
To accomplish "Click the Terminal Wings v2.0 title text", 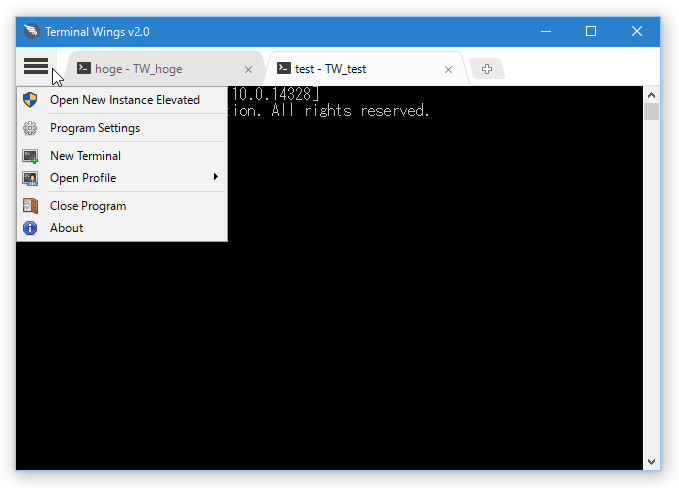I will tap(97, 32).
